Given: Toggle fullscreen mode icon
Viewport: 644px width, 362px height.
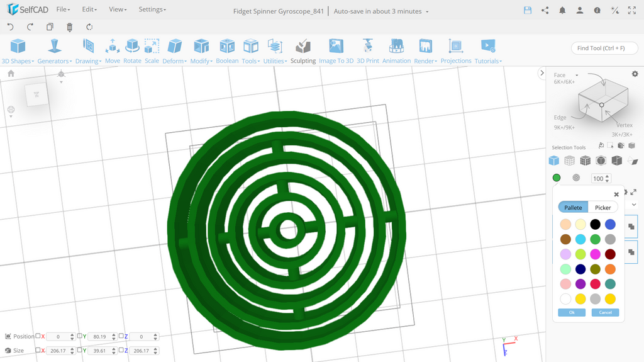Looking at the screenshot, I should click(x=632, y=11).
